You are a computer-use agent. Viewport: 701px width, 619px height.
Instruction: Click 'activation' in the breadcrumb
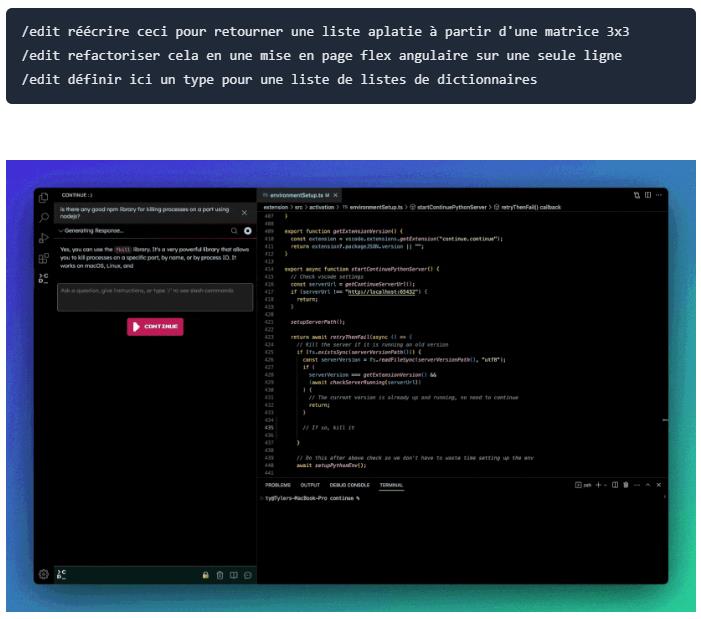pos(321,207)
